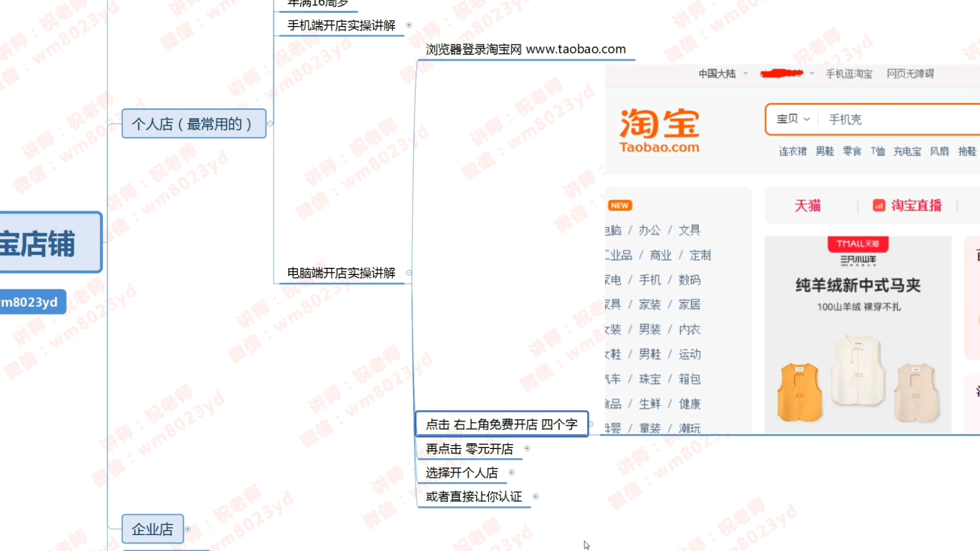Image resolution: width=980 pixels, height=551 pixels.
Task: Open 手机逛淘宝 link
Action: pyautogui.click(x=849, y=74)
